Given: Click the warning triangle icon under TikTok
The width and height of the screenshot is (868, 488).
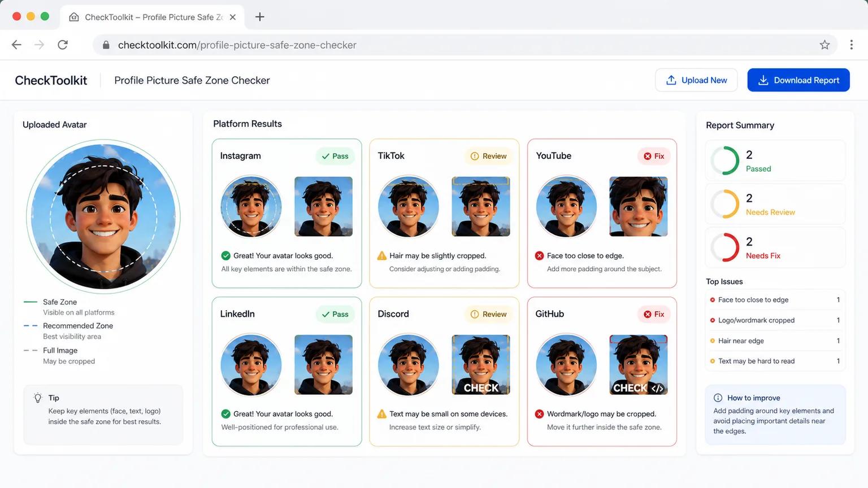Looking at the screenshot, I should click(x=382, y=255).
